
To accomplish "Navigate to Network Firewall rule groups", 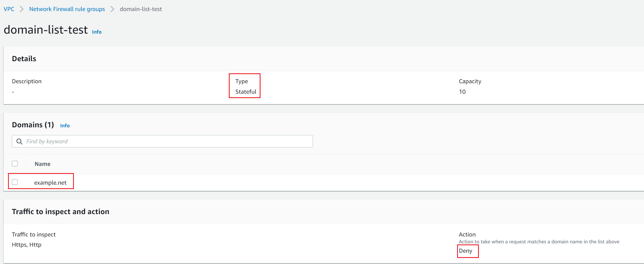I will 67,9.
